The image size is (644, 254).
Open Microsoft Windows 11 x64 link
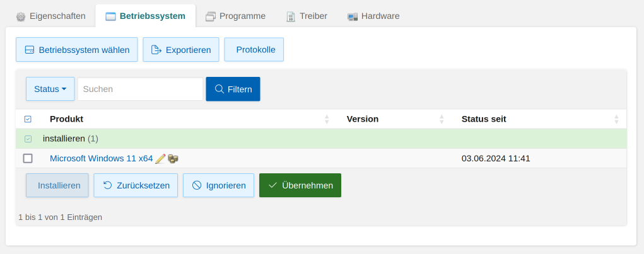pyautogui.click(x=101, y=158)
